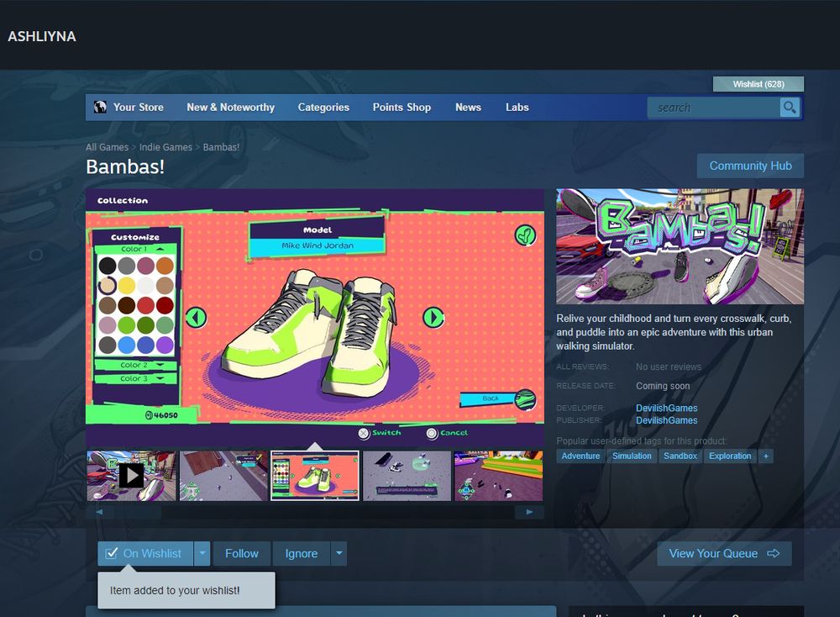The width and height of the screenshot is (840, 617).
Task: Follow the game Bambas!
Action: [x=242, y=553]
